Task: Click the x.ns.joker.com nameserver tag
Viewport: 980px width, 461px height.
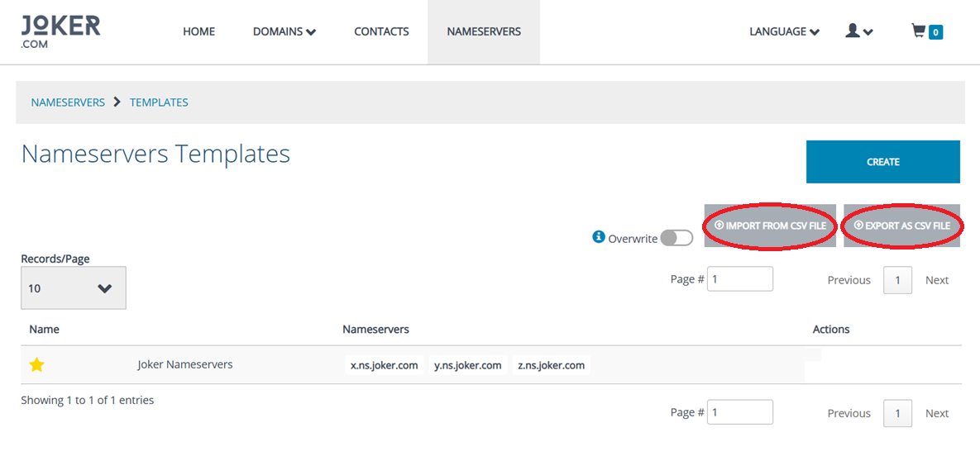Action: coord(385,365)
